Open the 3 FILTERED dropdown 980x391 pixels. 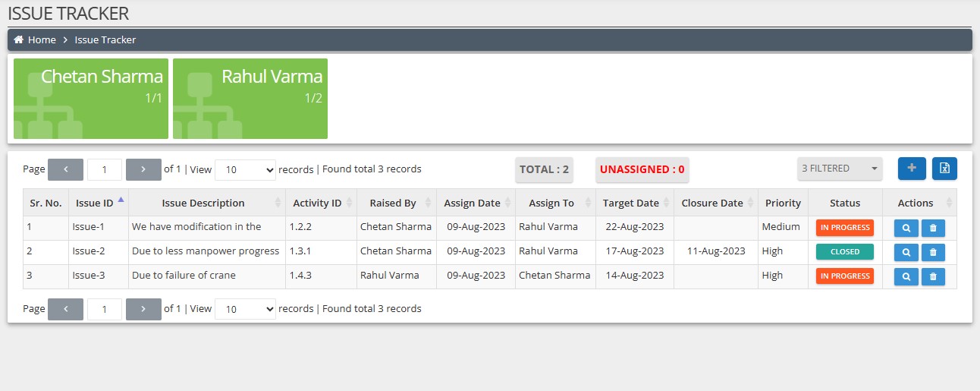840,169
